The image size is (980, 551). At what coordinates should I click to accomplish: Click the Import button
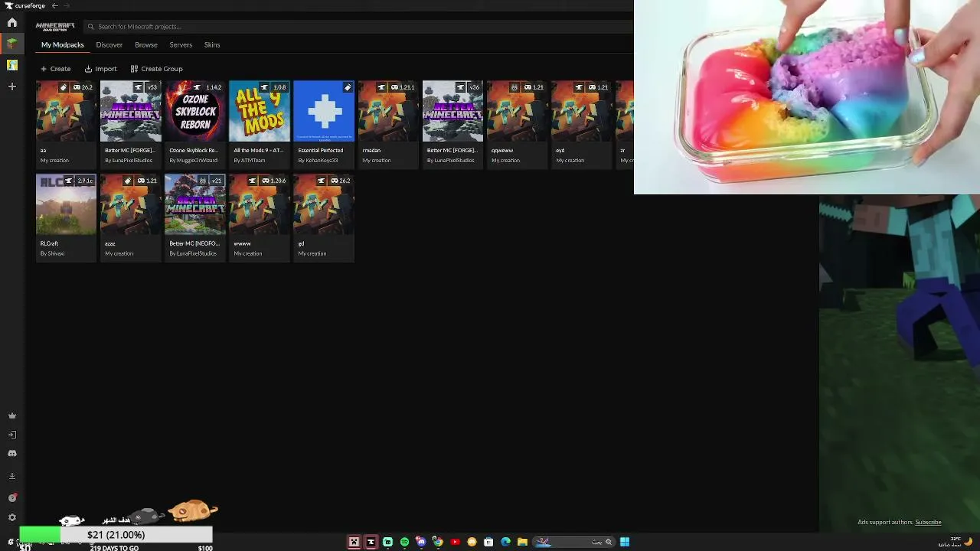click(100, 69)
